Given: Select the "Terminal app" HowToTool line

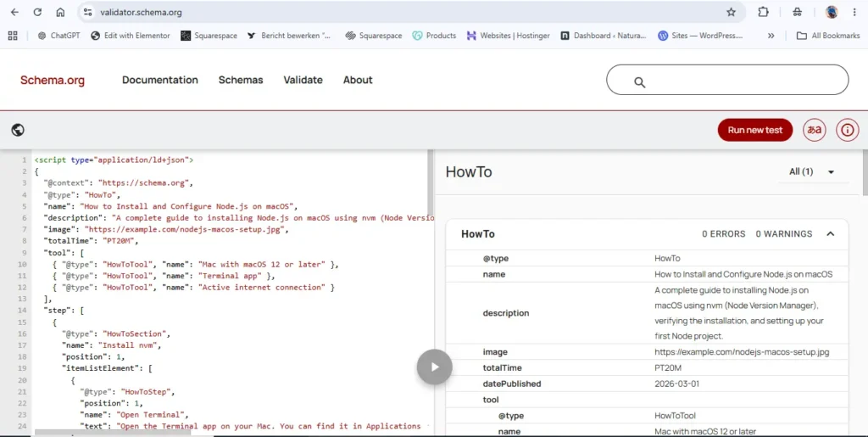Looking at the screenshot, I should click(164, 275).
